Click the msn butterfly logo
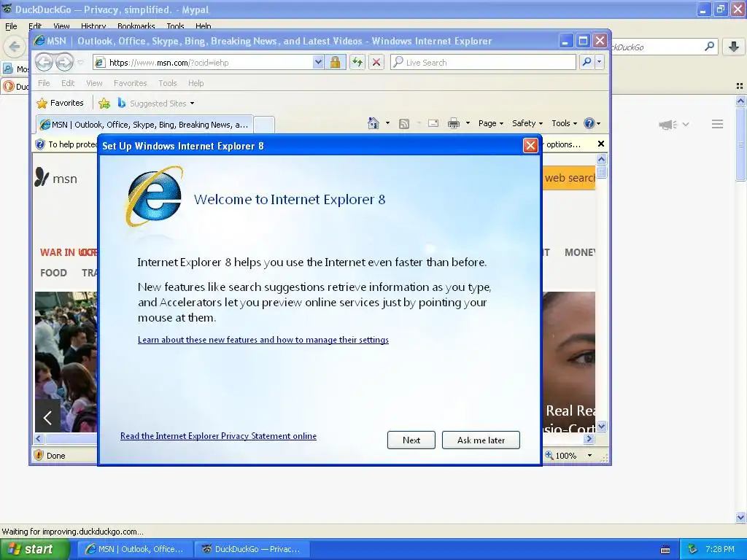This screenshot has height=560, width=747. click(42, 177)
